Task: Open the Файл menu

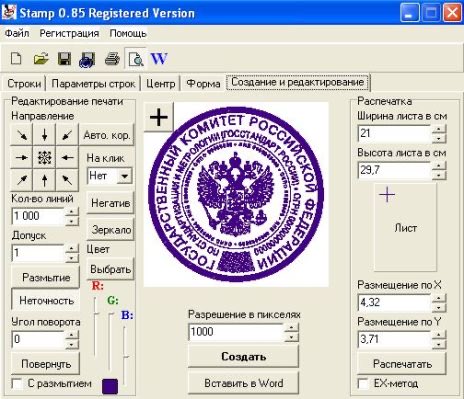Action: tap(17, 33)
